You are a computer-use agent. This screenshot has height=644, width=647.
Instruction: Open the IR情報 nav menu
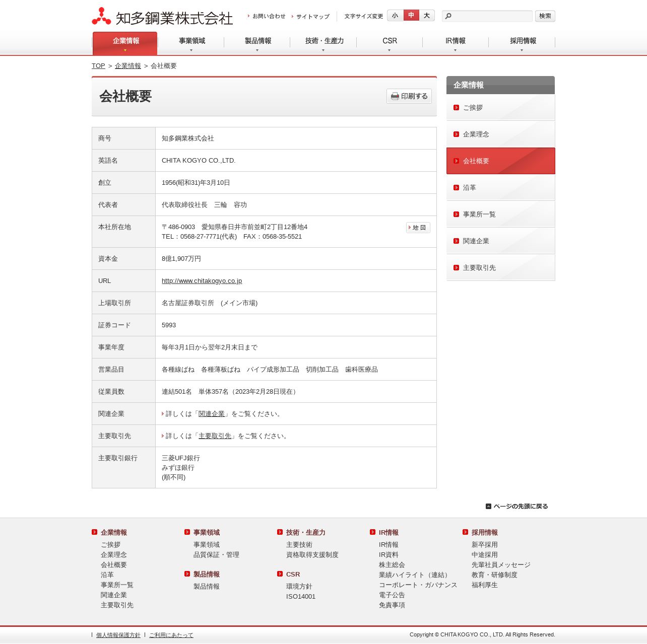(456, 43)
